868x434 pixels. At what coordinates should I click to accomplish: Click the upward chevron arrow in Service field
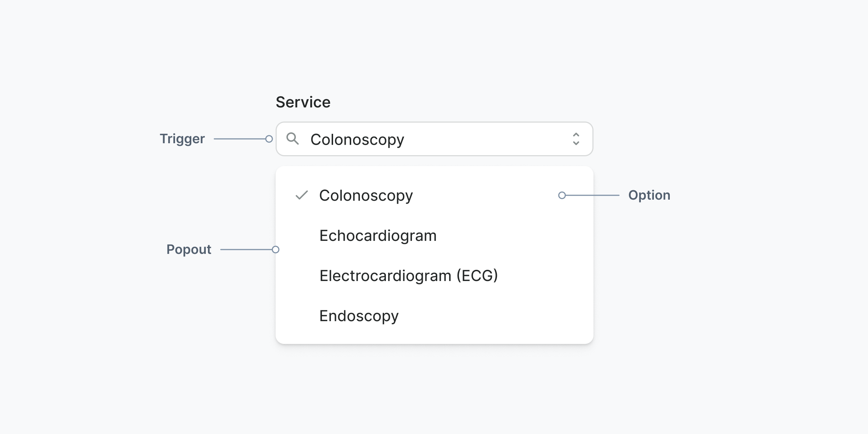[576, 135]
